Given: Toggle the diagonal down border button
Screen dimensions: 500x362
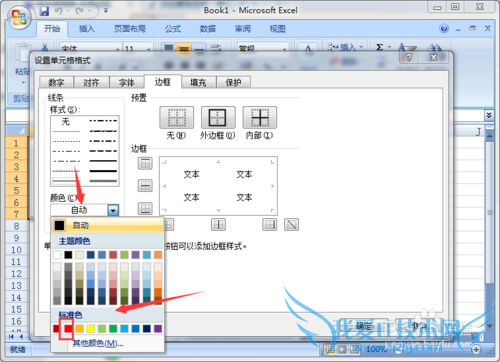Looking at the screenshot, I should 291,225.
